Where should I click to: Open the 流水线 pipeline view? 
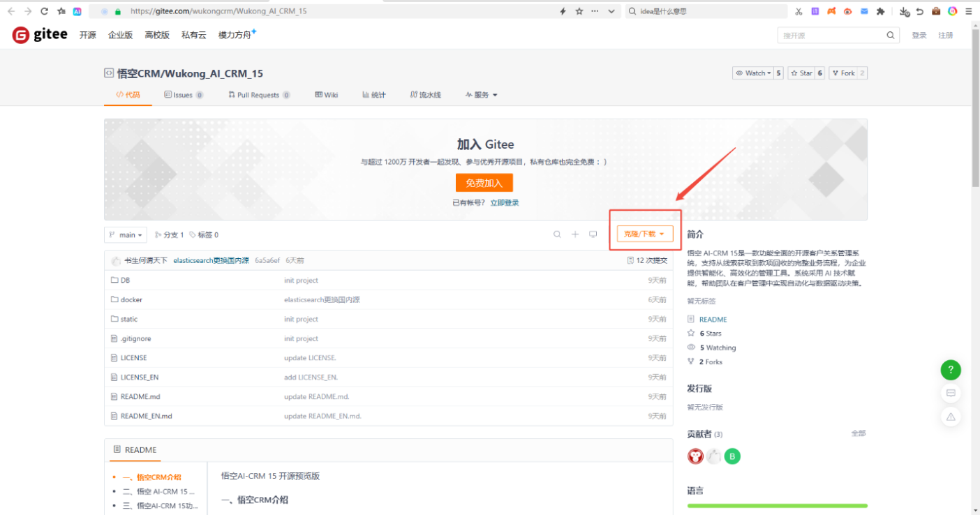[426, 95]
